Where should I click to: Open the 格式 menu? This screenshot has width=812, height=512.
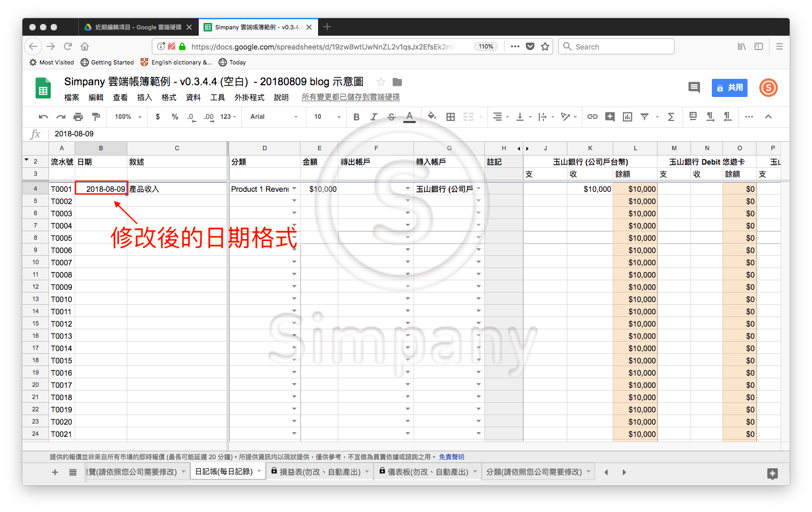(x=169, y=97)
